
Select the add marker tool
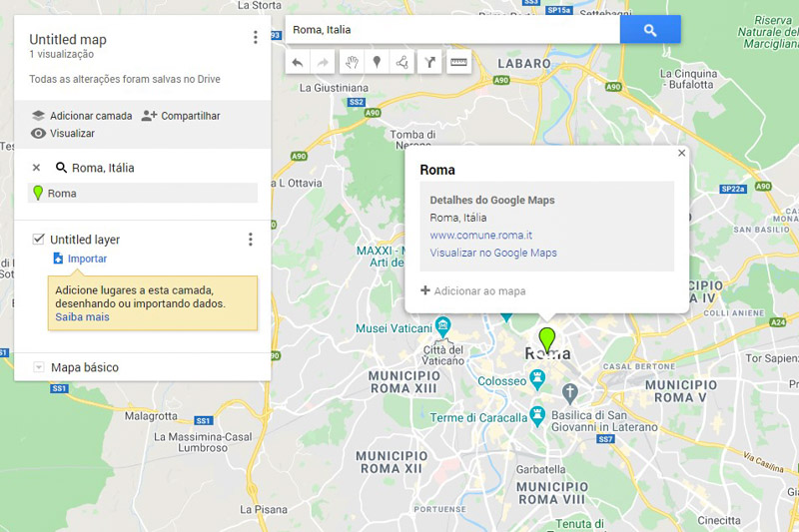tap(378, 62)
